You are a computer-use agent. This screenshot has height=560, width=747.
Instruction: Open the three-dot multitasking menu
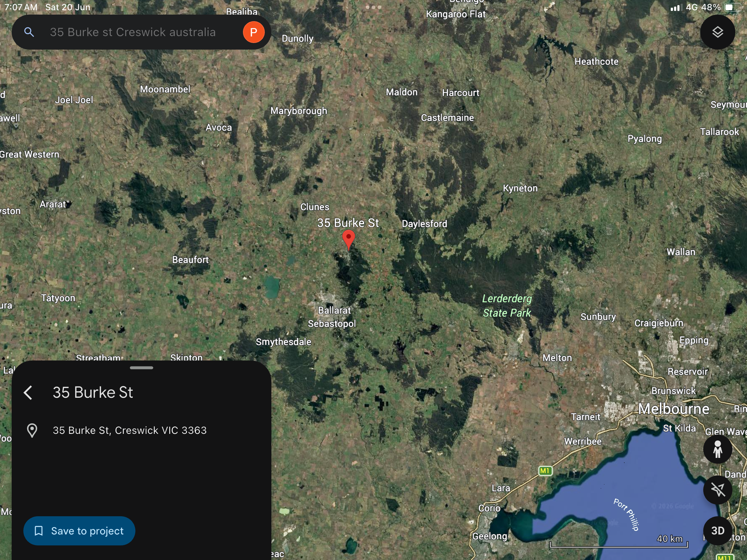(x=373, y=7)
